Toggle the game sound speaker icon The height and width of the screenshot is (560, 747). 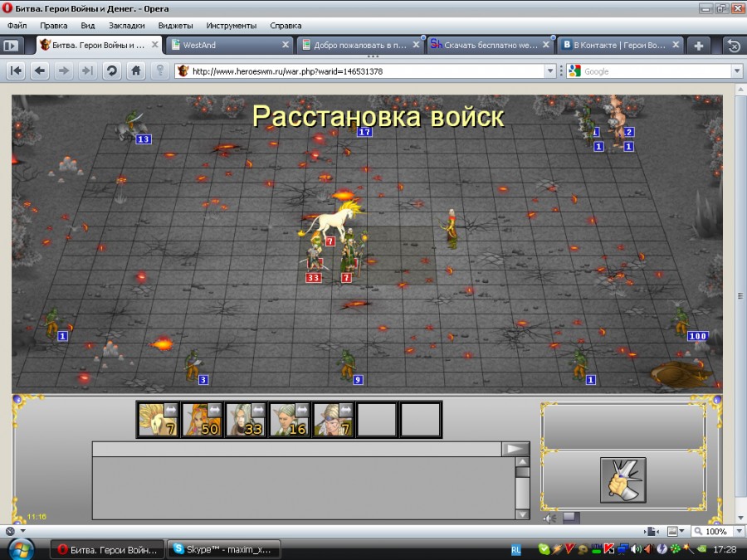tap(549, 518)
